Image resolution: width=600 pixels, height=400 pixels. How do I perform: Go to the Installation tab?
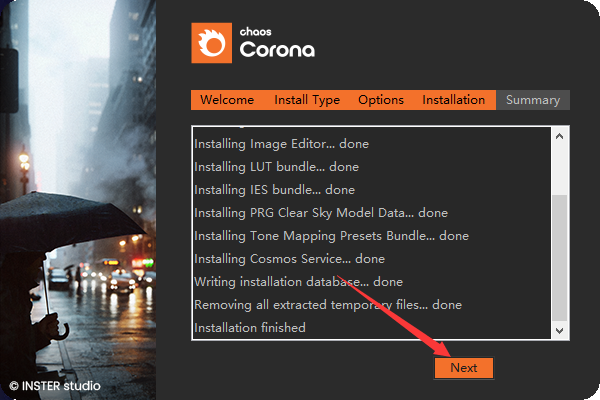click(453, 100)
